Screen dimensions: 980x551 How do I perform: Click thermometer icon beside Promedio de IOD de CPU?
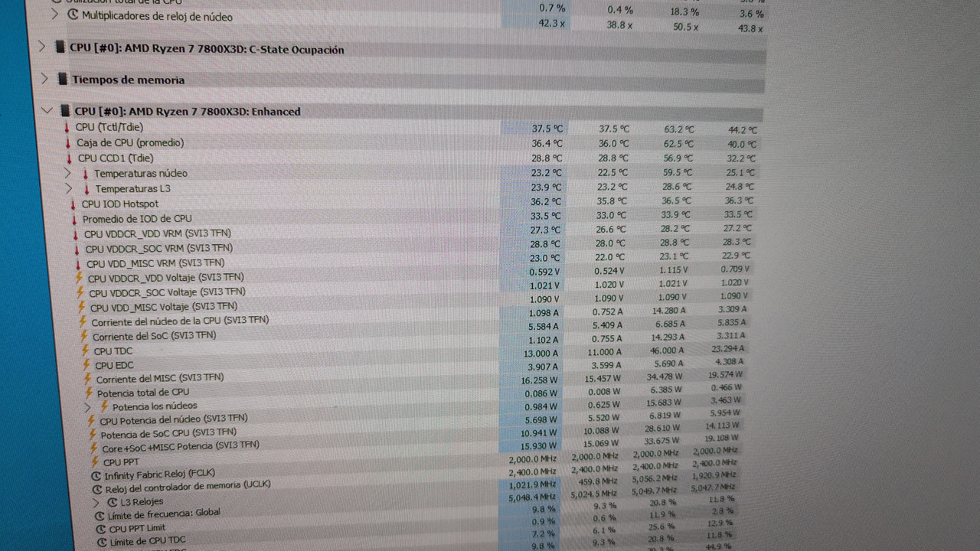73,219
